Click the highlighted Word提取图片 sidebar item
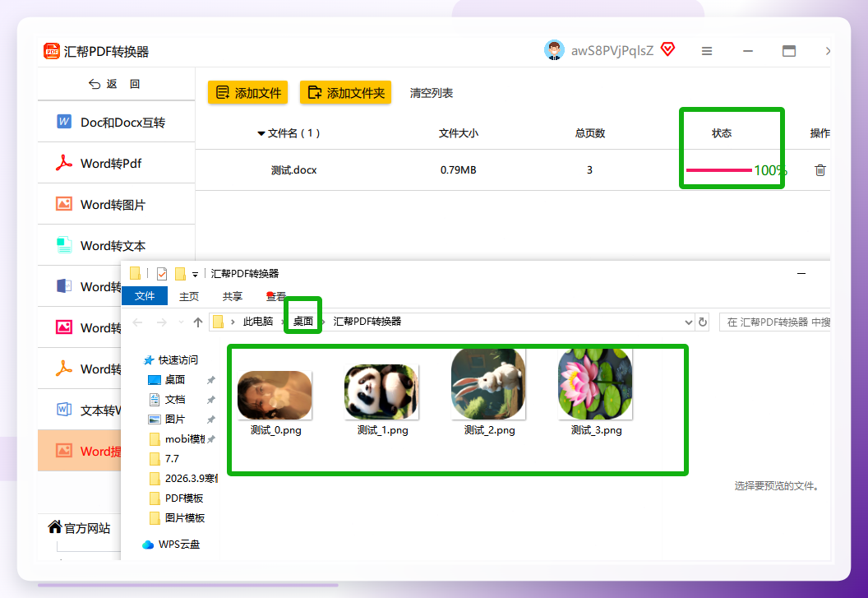The image size is (868, 598). 80,451
